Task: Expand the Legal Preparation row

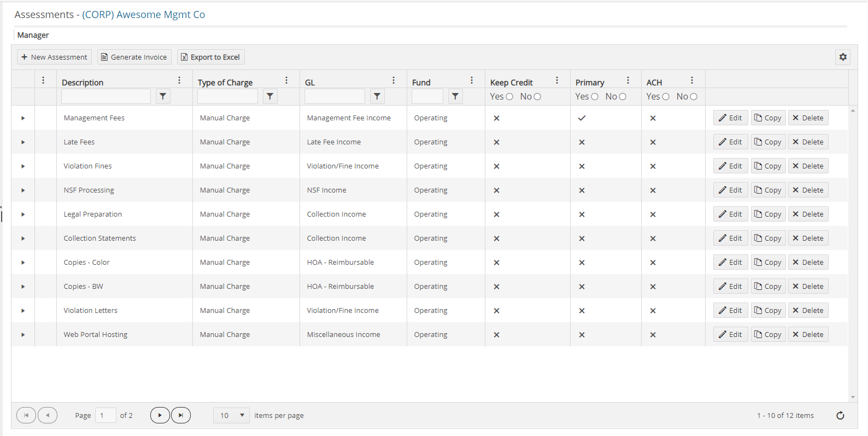Action: pyautogui.click(x=23, y=214)
